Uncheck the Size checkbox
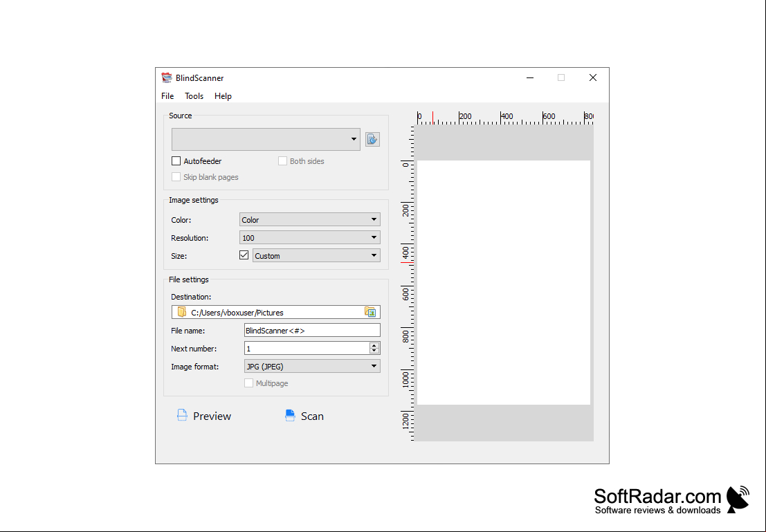 pyautogui.click(x=244, y=255)
